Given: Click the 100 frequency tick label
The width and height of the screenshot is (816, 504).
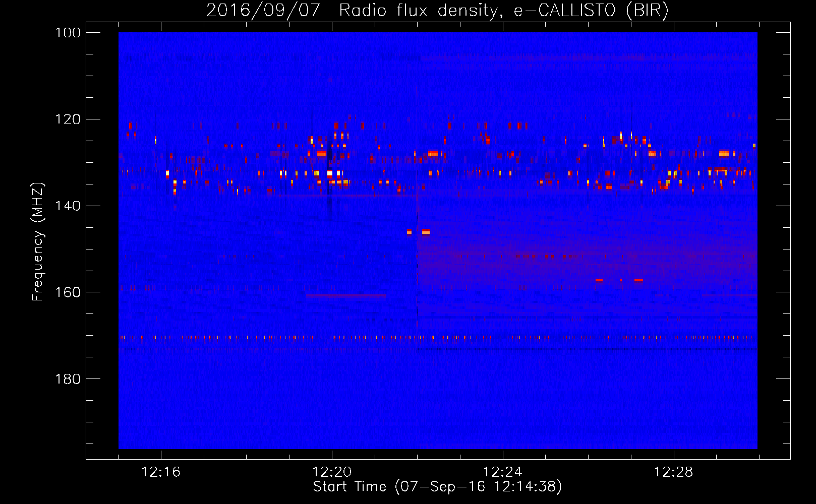Looking at the screenshot, I should tap(68, 33).
